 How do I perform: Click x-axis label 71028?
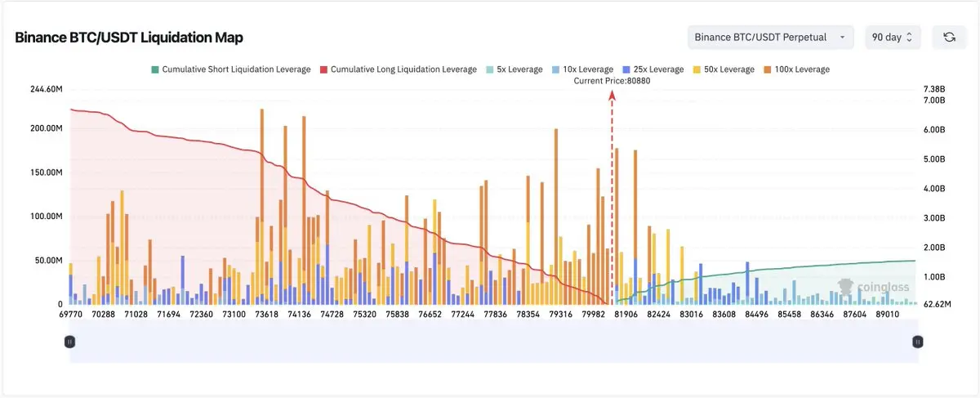136,314
